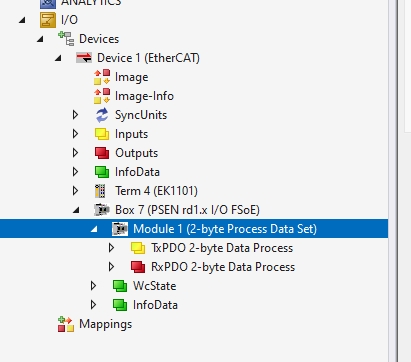Screen dimensions: 411x362
Task: Click the Term 4 EK1101 terminal icon
Action: point(100,191)
